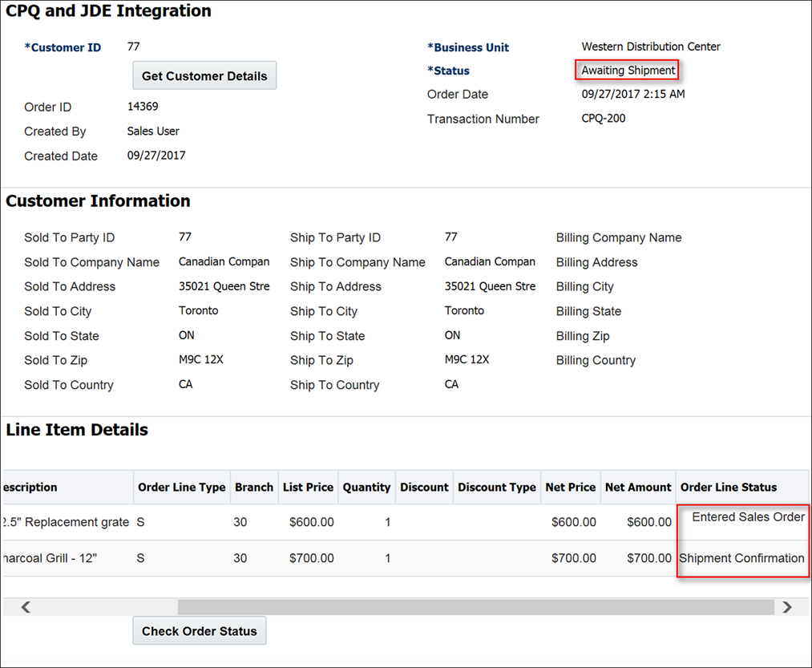Image resolution: width=812 pixels, height=668 pixels.
Task: Click the Awaiting Shipment status value
Action: point(628,71)
